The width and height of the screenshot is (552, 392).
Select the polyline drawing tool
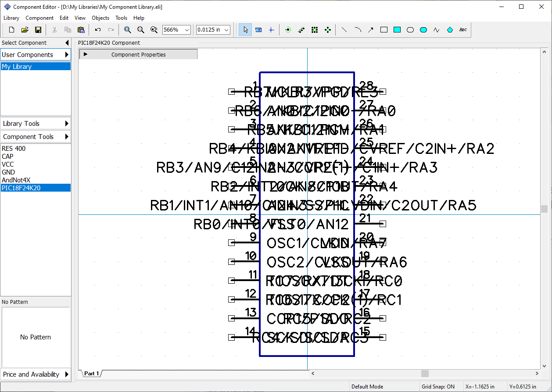(437, 30)
